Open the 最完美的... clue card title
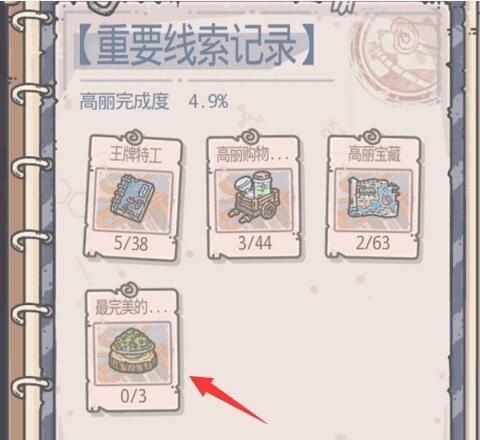Screen dimensions: 480x440 coord(129,307)
